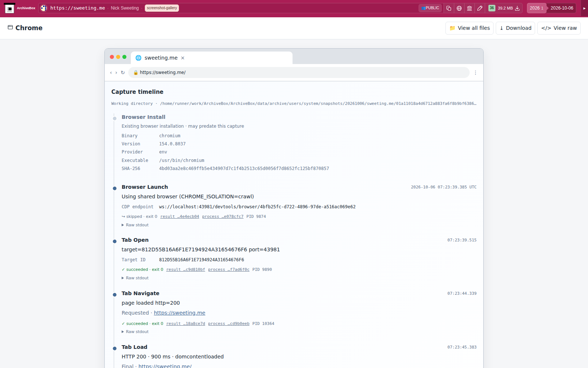Select the 2026 year breadcrumb

536,8
